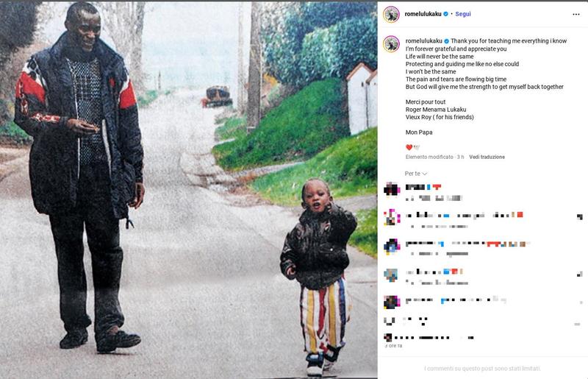
Task: Expand the Per te comment sorting dropdown
Action: pyautogui.click(x=415, y=174)
